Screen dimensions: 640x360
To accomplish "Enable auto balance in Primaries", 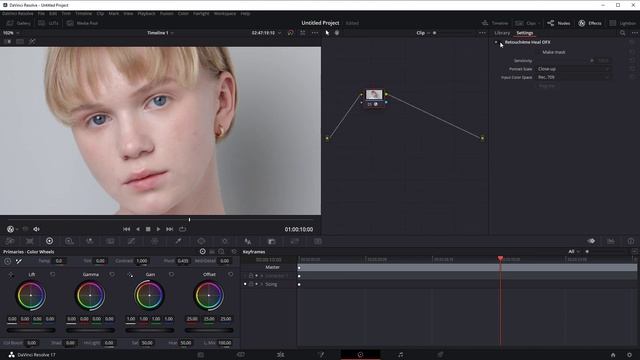I will click(8, 261).
